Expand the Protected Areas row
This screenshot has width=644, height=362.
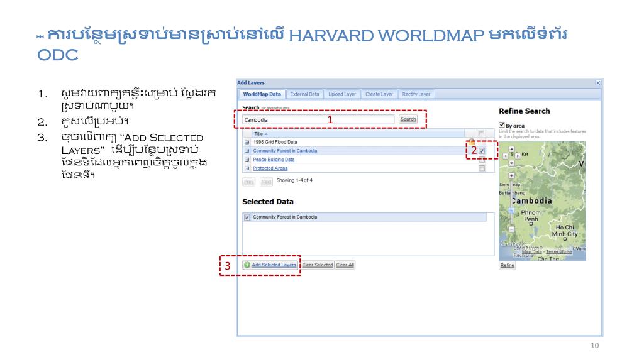tap(247, 168)
